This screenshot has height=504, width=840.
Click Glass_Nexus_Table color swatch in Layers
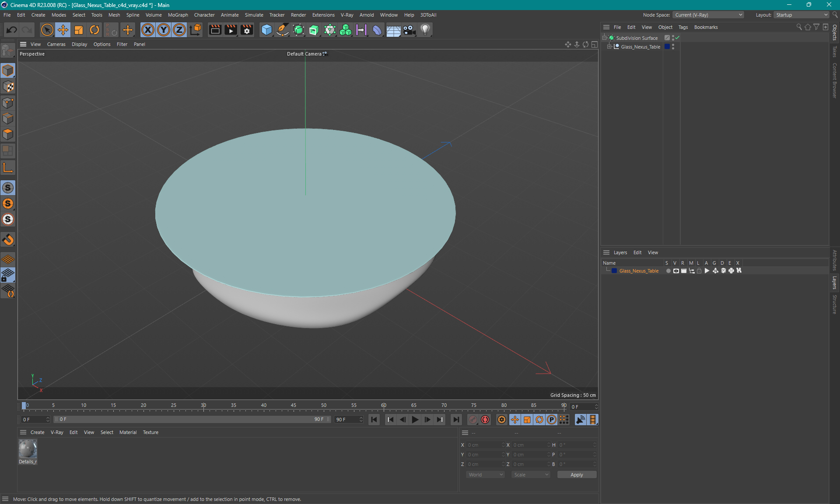tap(614, 271)
